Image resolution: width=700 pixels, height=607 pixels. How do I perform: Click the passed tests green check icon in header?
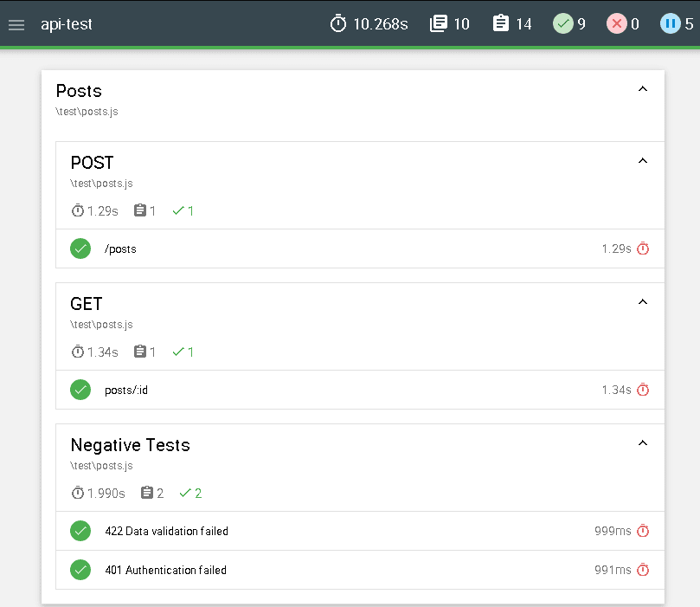click(563, 23)
